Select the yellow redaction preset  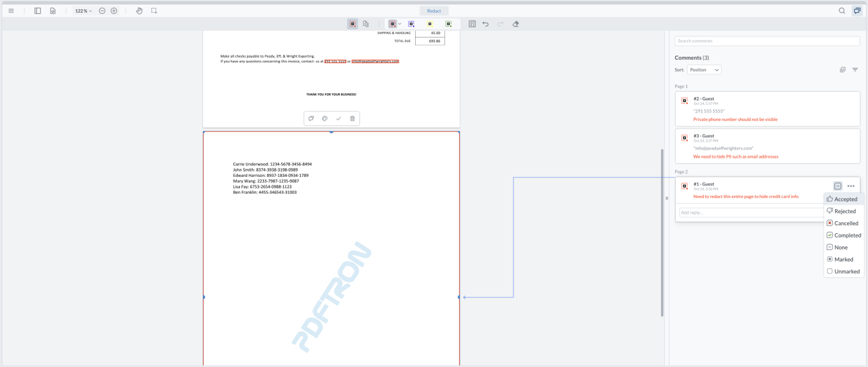[x=430, y=24]
